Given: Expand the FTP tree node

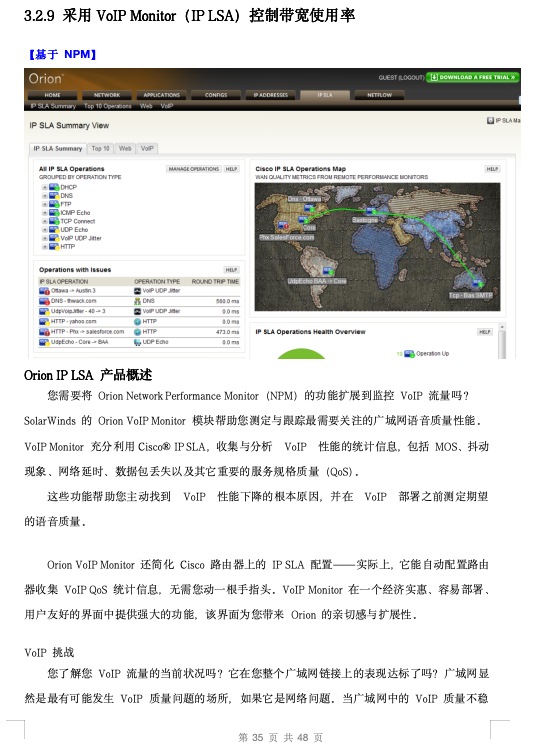Looking at the screenshot, I should [x=45, y=205].
